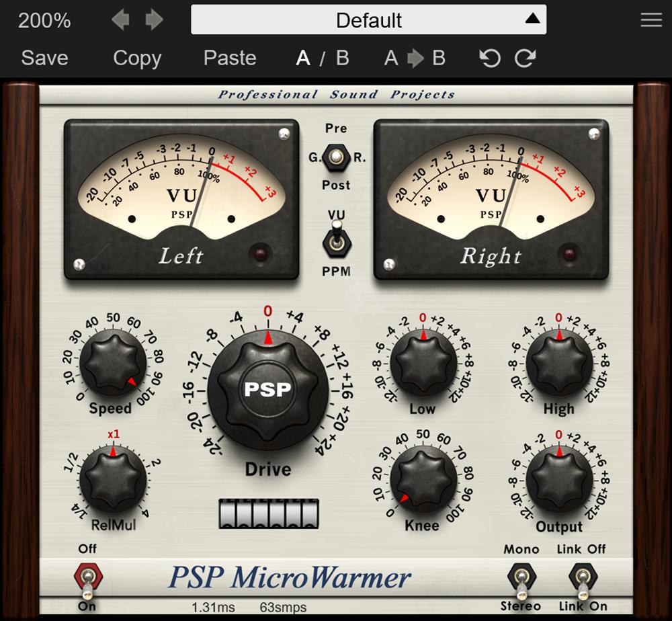
Task: Click the undo arrow icon
Action: (x=490, y=58)
